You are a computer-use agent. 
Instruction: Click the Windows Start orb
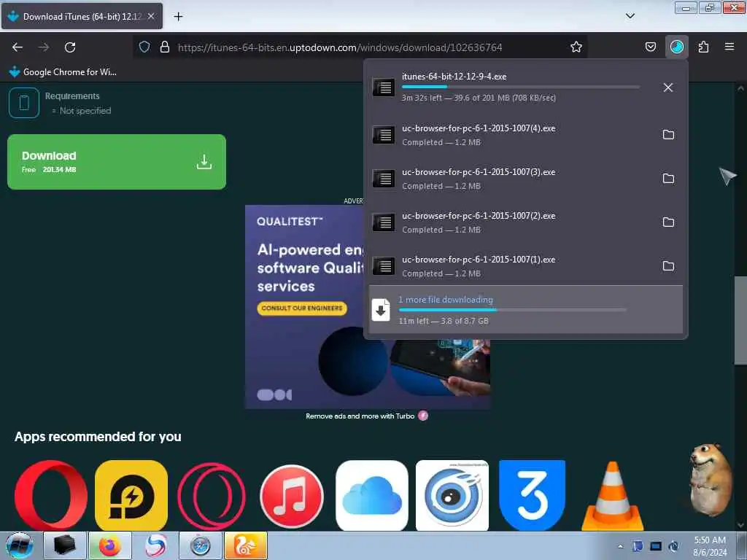coord(20,545)
